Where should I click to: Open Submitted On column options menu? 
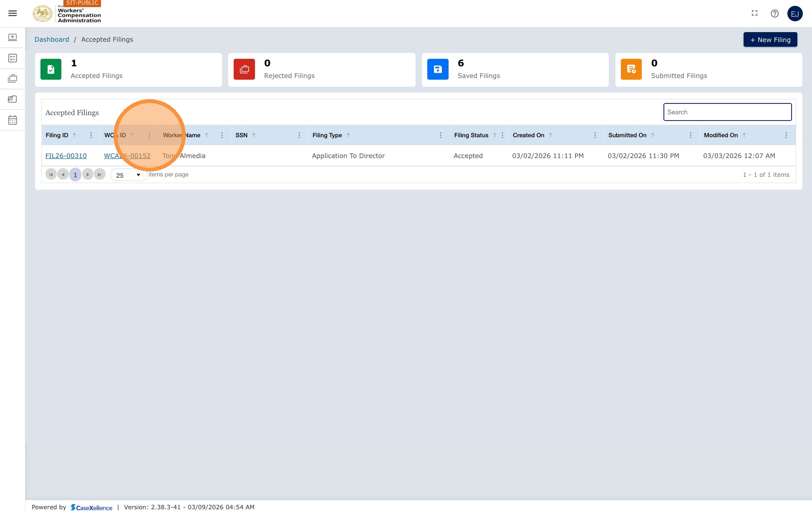(691, 135)
